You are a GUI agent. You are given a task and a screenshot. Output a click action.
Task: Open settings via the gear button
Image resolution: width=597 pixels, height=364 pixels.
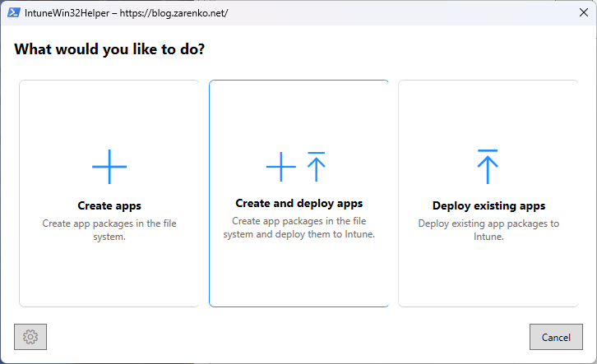[x=30, y=337]
